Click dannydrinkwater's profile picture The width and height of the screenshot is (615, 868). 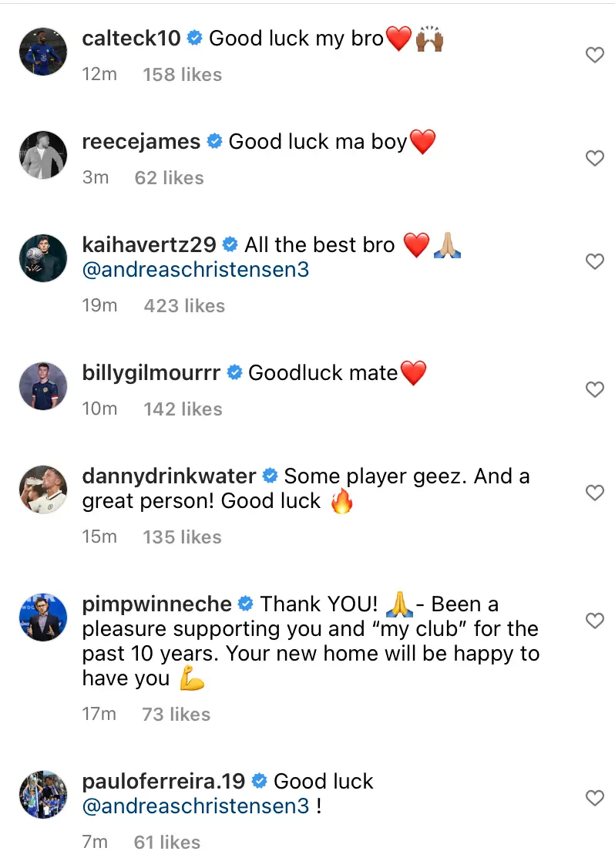(x=43, y=489)
